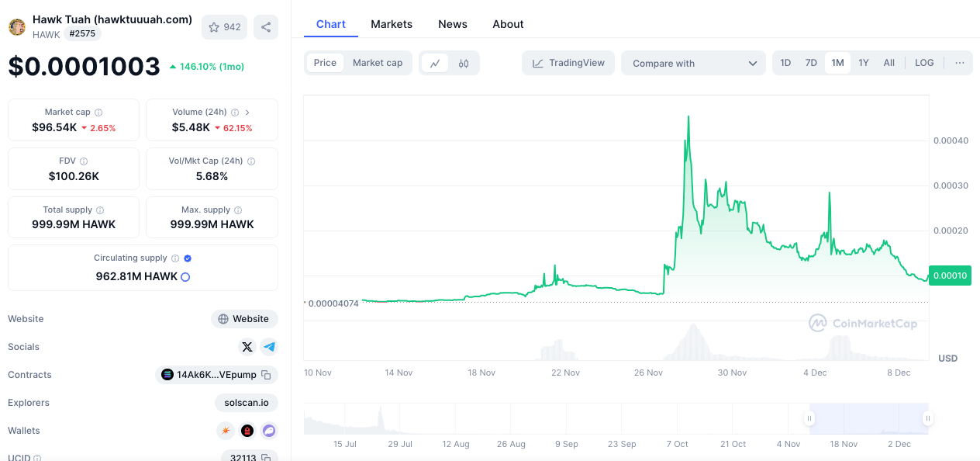This screenshot has width=980, height=461.
Task: Switch to line chart view
Action: pyautogui.click(x=435, y=63)
